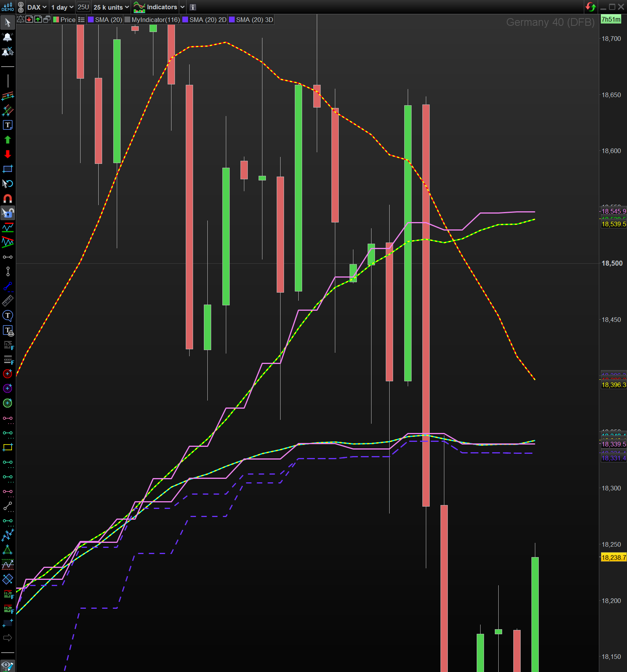Select the bell with cursor tool
The image size is (627, 672).
click(8, 52)
